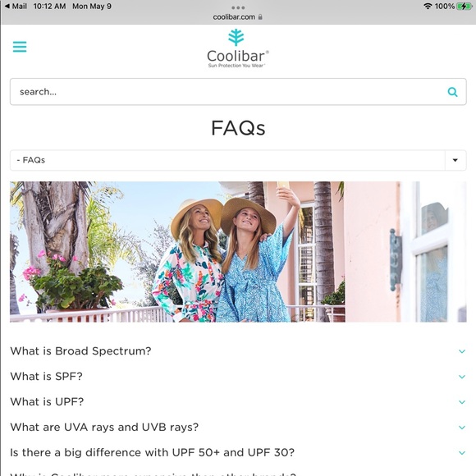Click the Coolibar logo

[x=238, y=48]
